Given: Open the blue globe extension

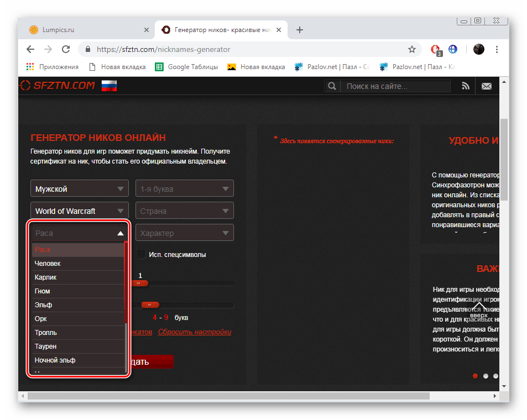Looking at the screenshot, I should click(x=453, y=49).
